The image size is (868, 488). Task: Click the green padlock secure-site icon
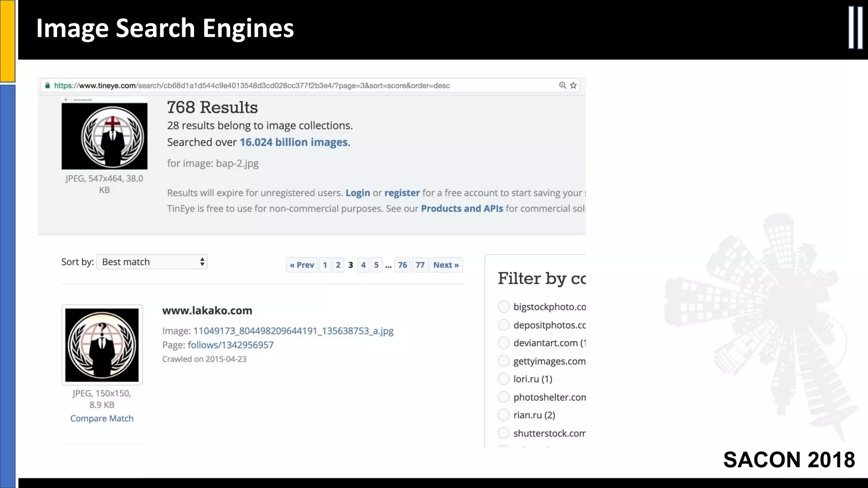click(47, 86)
